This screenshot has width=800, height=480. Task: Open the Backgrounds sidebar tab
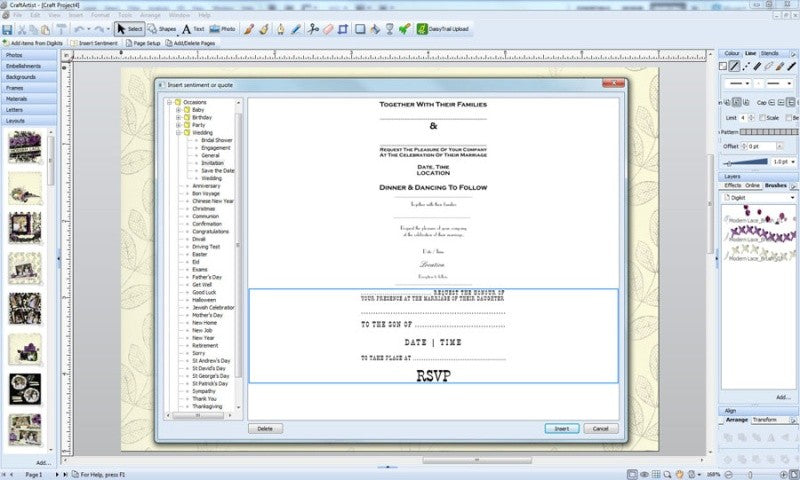(x=29, y=77)
